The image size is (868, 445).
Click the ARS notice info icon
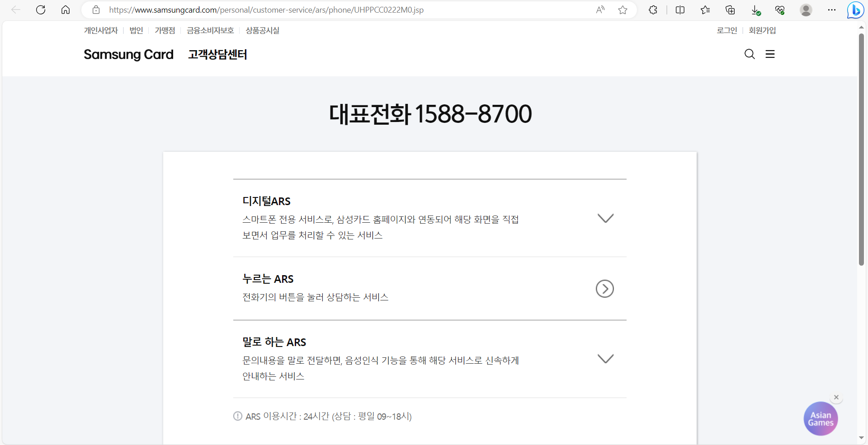tap(238, 416)
